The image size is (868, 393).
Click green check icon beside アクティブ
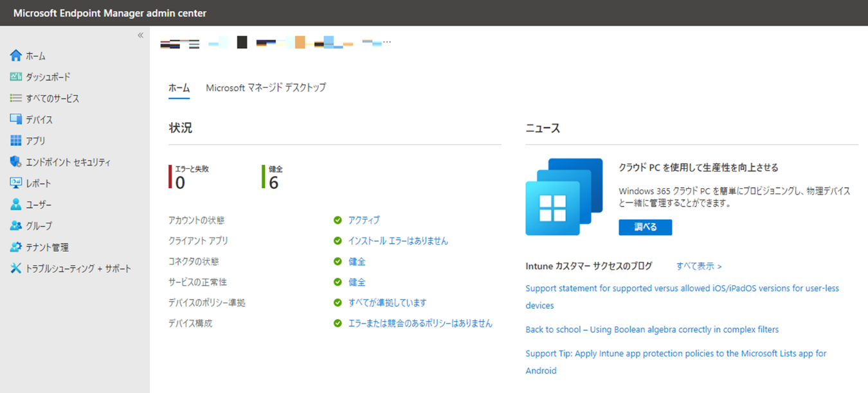click(x=338, y=220)
